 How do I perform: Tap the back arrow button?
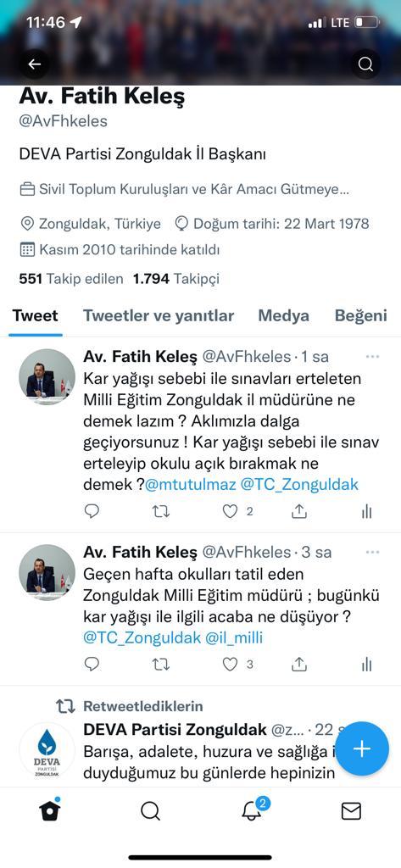[x=35, y=64]
